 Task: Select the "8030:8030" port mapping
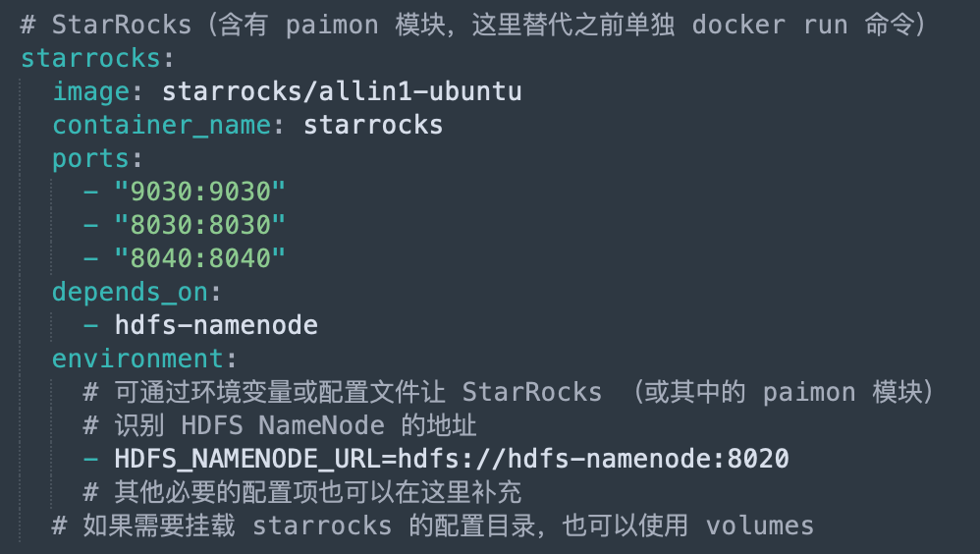point(200,225)
